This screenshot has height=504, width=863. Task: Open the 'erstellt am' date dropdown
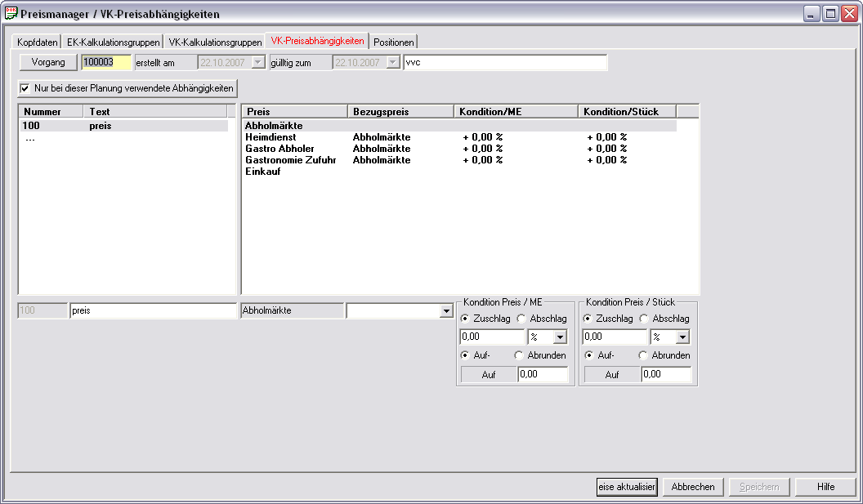click(x=258, y=62)
